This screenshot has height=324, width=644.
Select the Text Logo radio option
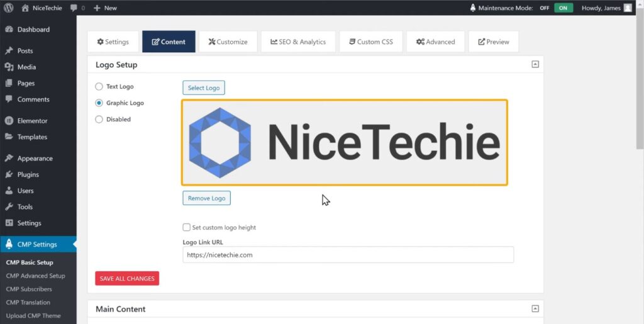click(99, 87)
